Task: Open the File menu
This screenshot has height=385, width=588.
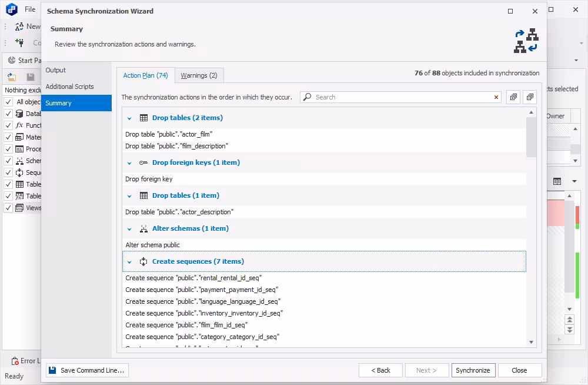Action: click(x=30, y=9)
